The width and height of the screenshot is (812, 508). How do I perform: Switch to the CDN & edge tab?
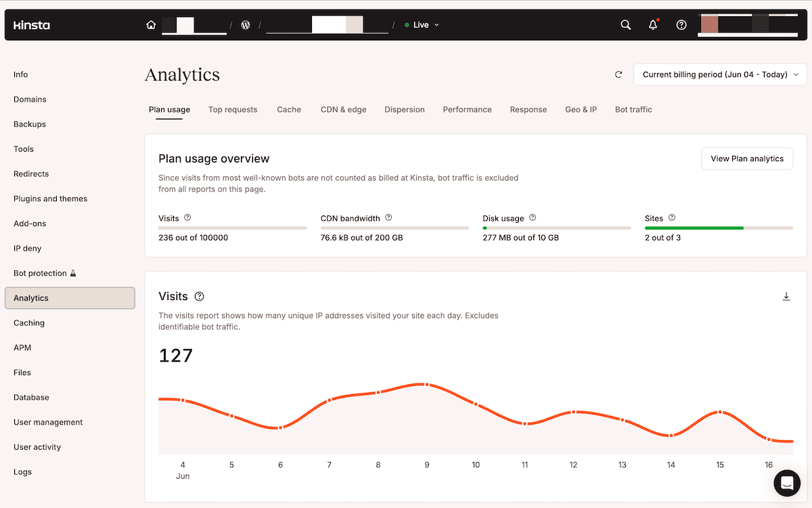pyautogui.click(x=344, y=110)
